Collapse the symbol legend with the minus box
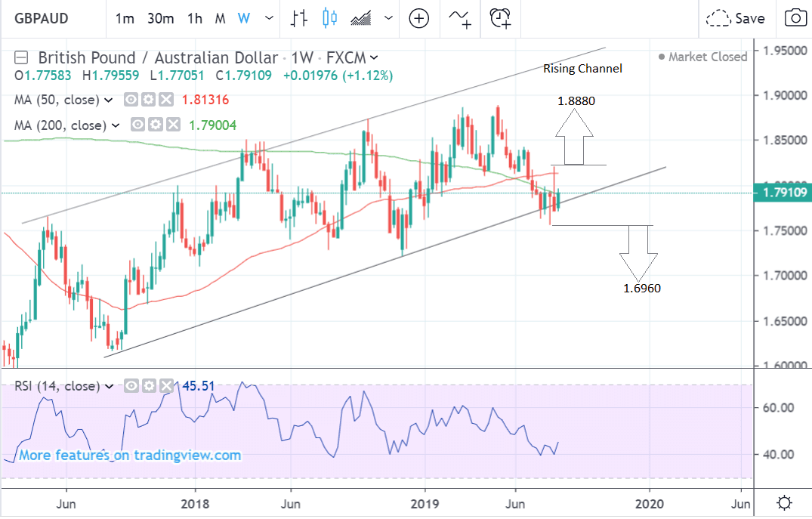 click(x=21, y=57)
